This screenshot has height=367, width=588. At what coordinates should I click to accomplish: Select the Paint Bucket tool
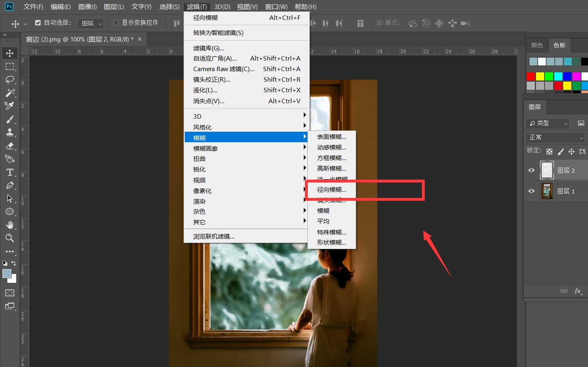pyautogui.click(x=10, y=159)
